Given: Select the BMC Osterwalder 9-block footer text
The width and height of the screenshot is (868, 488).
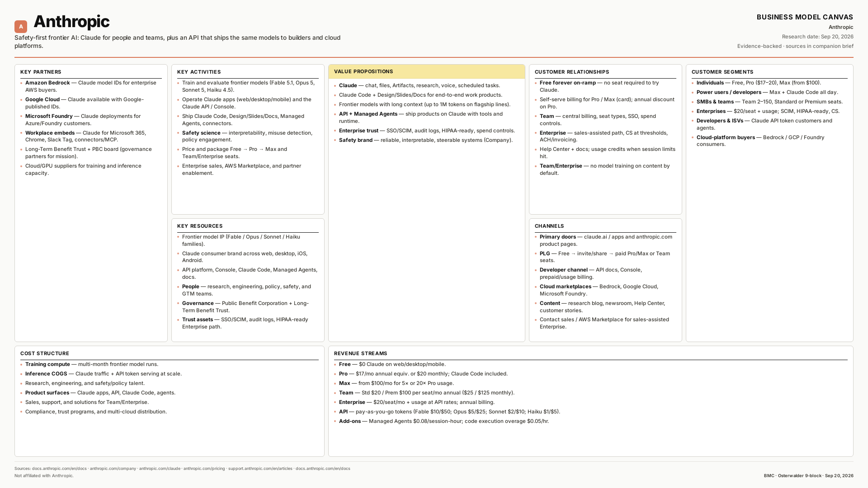Looking at the screenshot, I should click(809, 476).
